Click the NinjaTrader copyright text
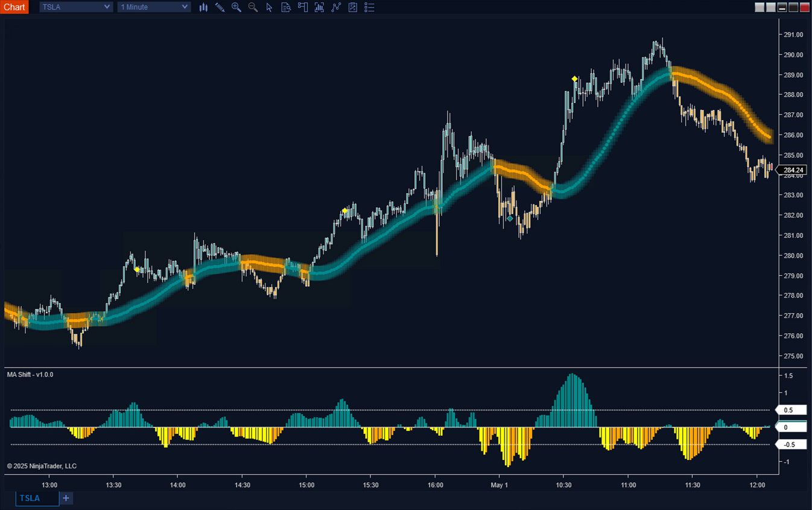 tap(41, 466)
